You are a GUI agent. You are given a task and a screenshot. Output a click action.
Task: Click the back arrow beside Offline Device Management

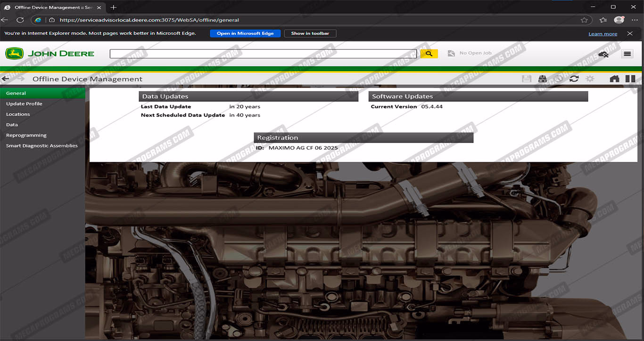point(6,79)
